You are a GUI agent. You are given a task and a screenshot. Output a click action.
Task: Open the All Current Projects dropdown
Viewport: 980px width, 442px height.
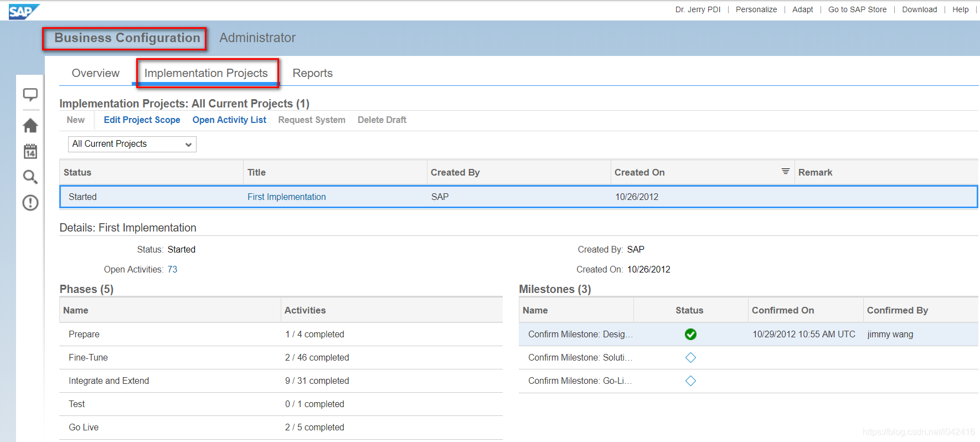pyautogui.click(x=132, y=144)
